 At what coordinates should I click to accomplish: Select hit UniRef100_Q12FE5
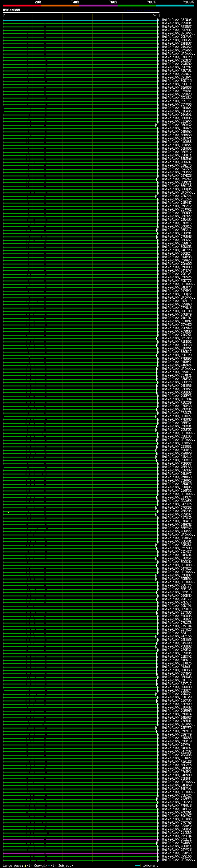tap(177, 799)
